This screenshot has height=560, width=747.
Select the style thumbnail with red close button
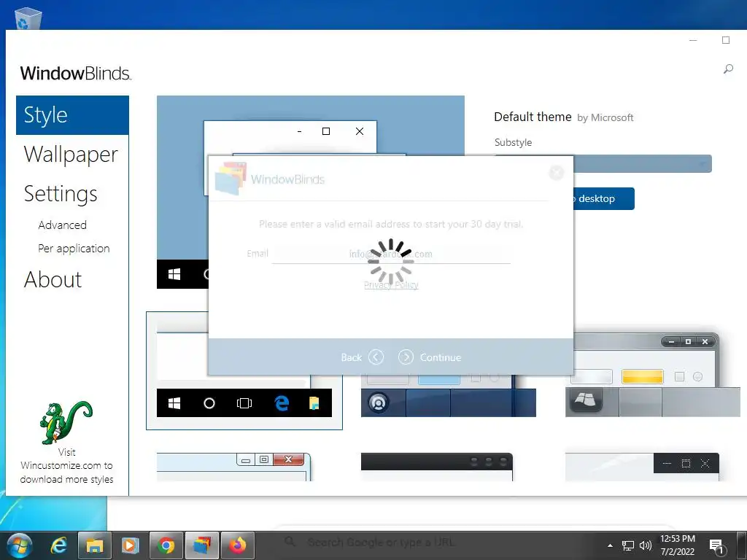point(233,467)
